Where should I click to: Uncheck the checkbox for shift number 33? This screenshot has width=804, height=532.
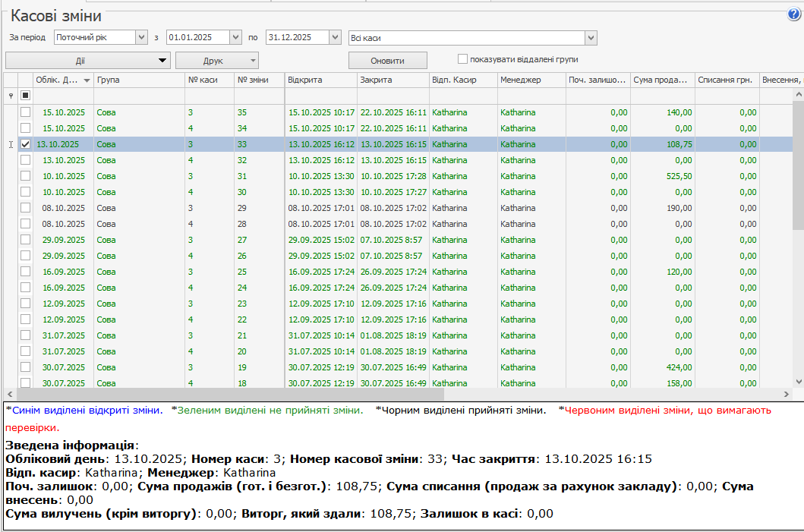(x=25, y=143)
